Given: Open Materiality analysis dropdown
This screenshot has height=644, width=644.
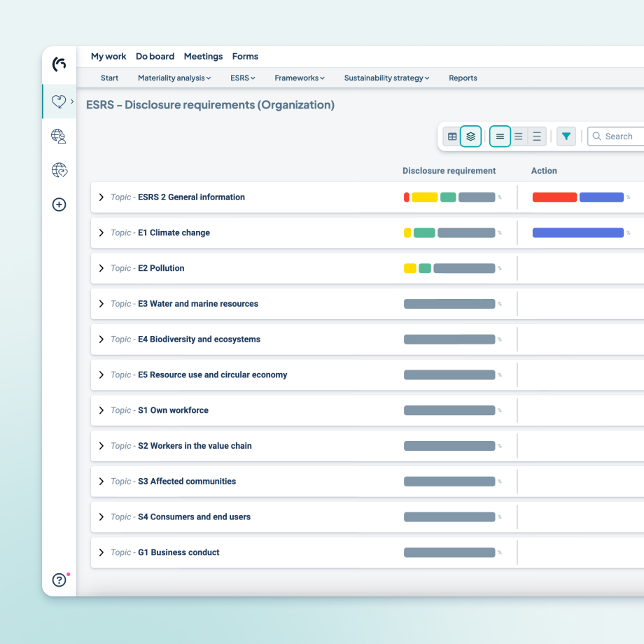Looking at the screenshot, I should [x=174, y=78].
